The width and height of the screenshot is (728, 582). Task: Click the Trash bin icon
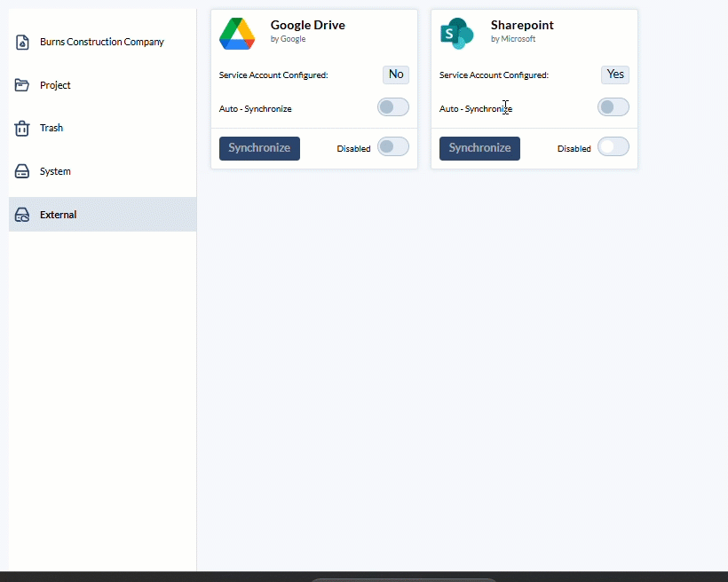22,128
